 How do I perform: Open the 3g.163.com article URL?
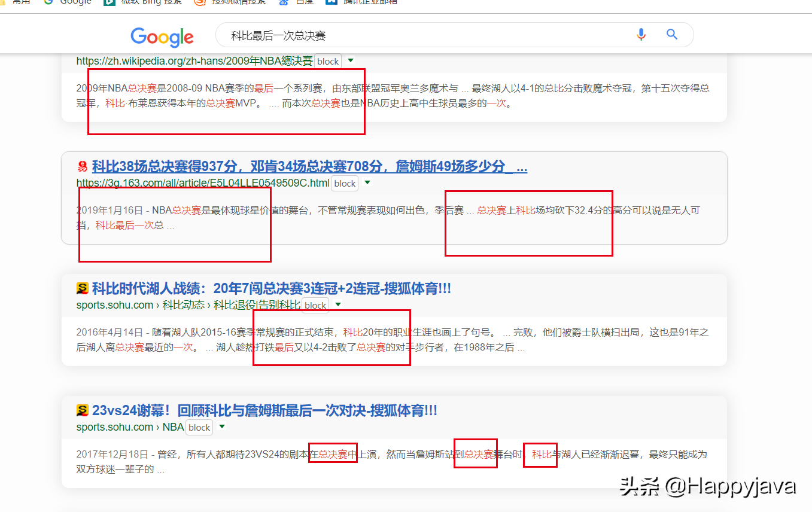point(203,183)
